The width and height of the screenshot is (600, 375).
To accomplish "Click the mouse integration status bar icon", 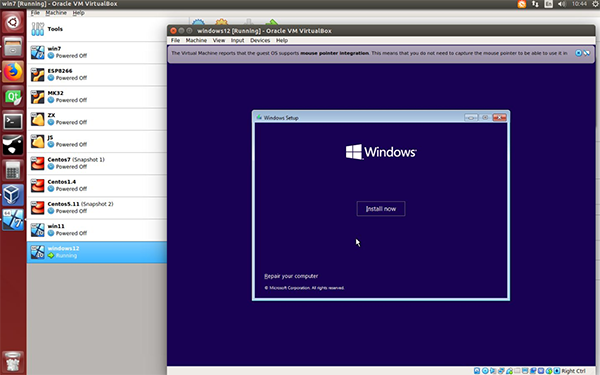I will pyautogui.click(x=549, y=371).
